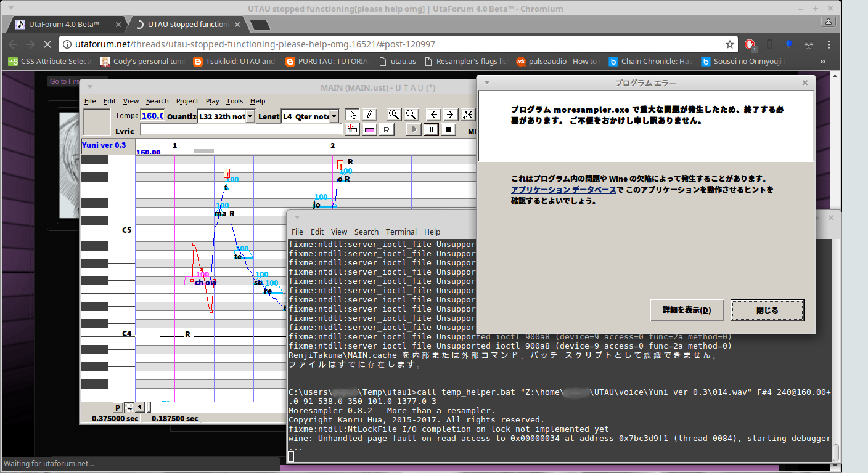Open the terminal Help menu
The image size is (868, 473).
[x=432, y=232]
